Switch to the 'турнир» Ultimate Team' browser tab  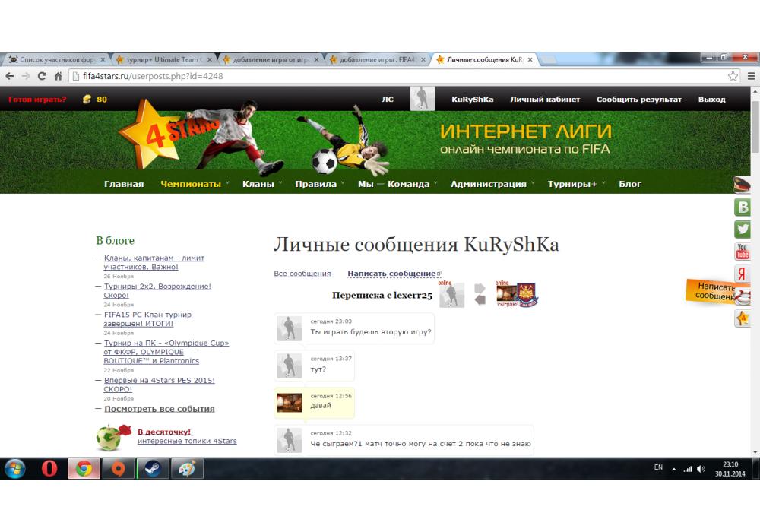tap(164, 59)
